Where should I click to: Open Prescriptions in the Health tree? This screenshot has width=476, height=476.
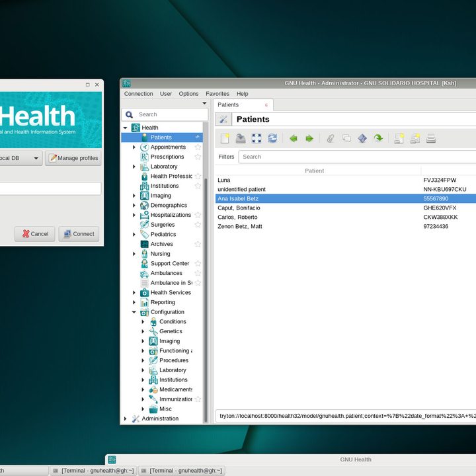(167, 157)
